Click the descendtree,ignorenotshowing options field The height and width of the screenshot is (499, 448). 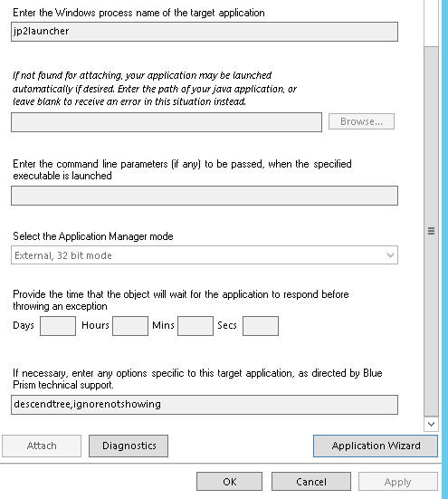205,405
